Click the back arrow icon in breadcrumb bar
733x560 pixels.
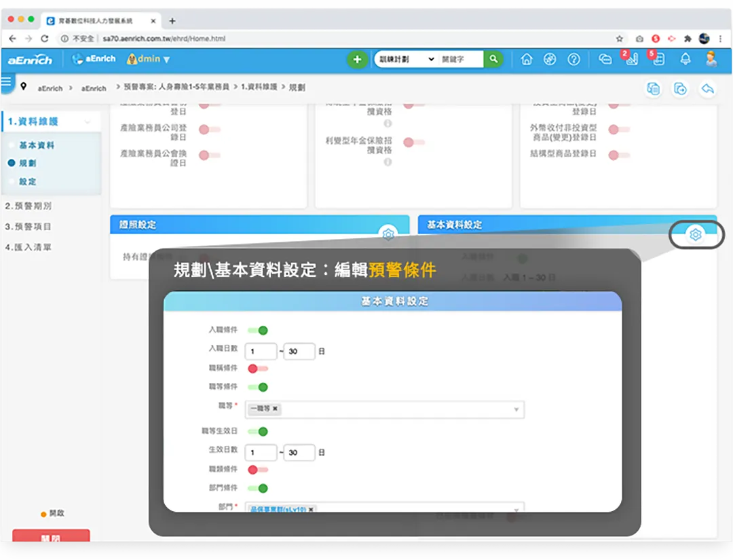pos(707,89)
